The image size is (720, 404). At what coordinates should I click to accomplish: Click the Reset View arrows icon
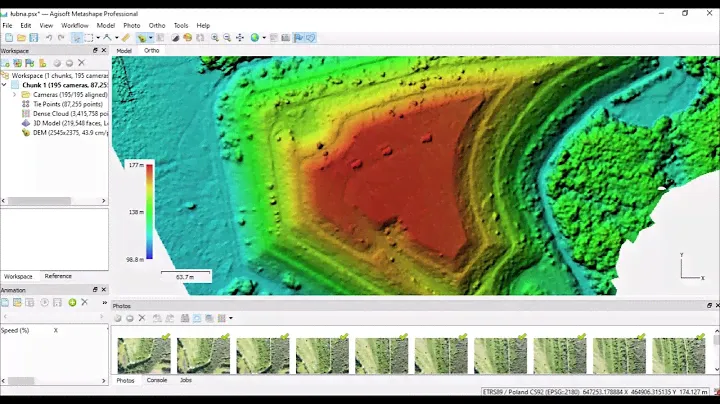click(239, 38)
